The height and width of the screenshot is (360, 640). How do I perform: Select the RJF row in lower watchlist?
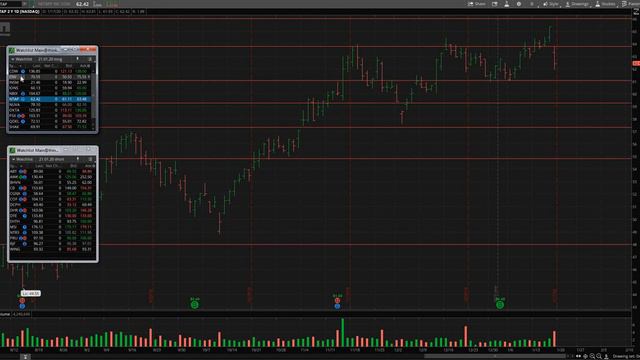click(52, 244)
